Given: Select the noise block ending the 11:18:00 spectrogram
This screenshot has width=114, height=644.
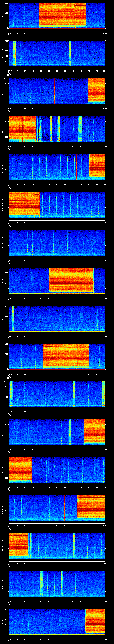Looking at the screenshot, I should [x=96, y=90].
